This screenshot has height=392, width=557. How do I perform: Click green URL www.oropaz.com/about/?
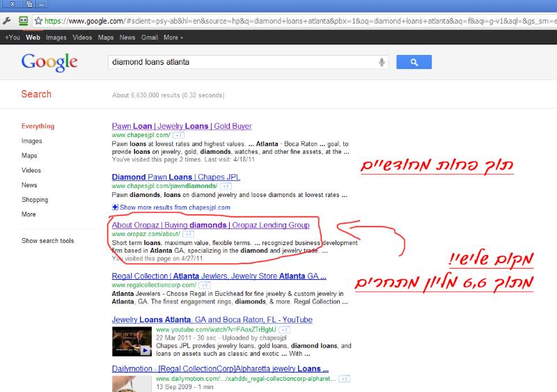click(x=146, y=234)
